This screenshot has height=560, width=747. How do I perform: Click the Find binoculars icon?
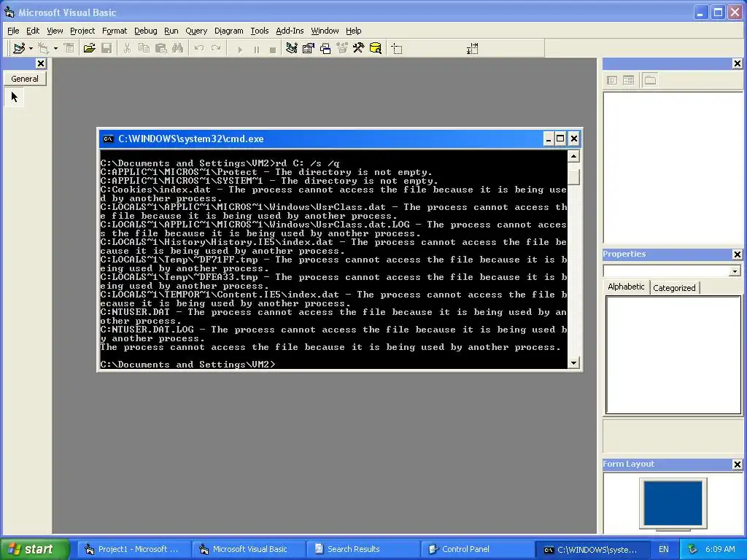177,48
